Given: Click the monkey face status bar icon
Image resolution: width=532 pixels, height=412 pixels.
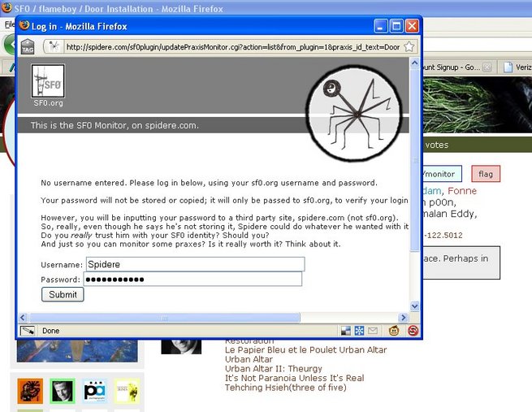Looking at the screenshot, I should [x=394, y=331].
